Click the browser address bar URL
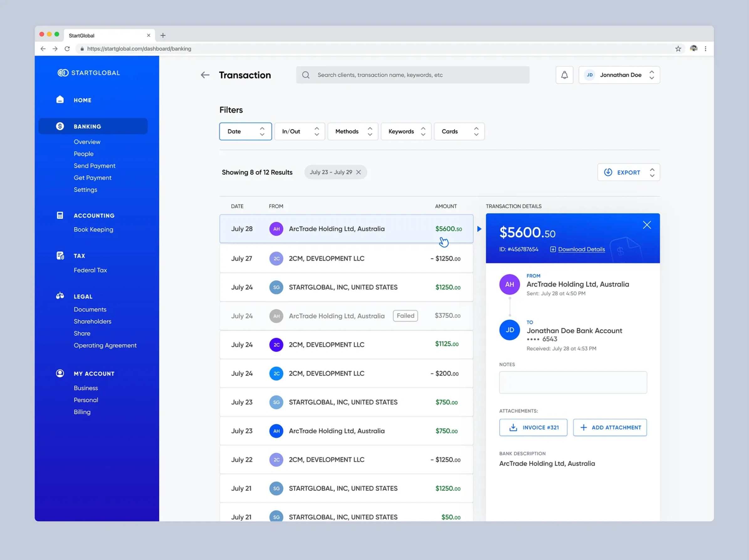Viewport: 749px width, 560px height. [x=139, y=49]
